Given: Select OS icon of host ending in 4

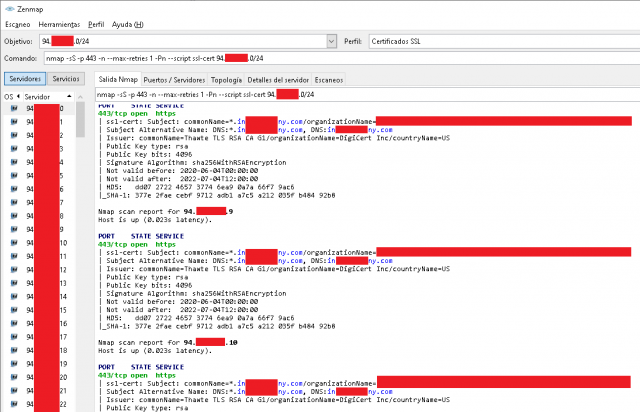Looking at the screenshot, I should [14, 162].
